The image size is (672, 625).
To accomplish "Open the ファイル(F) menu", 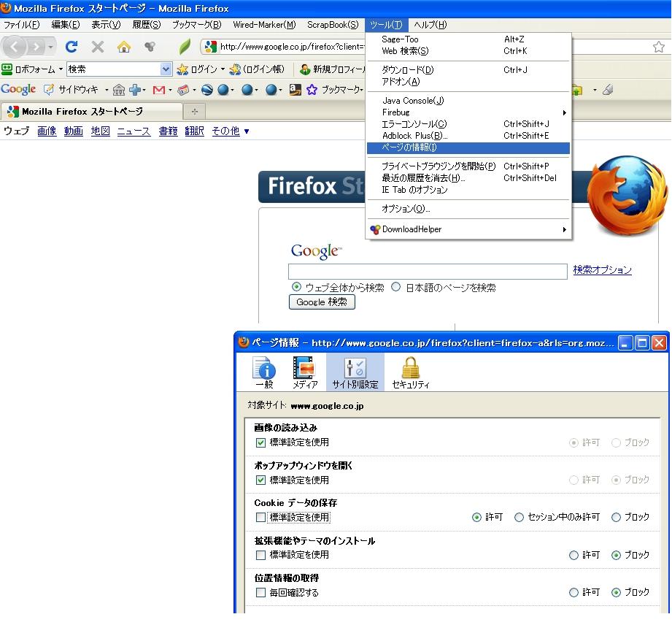I will pyautogui.click(x=21, y=25).
